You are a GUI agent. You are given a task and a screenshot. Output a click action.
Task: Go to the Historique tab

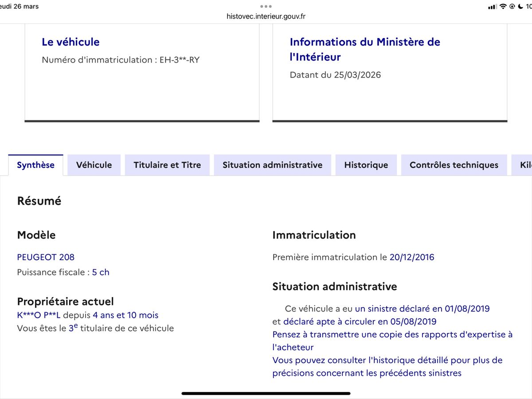[366, 165]
